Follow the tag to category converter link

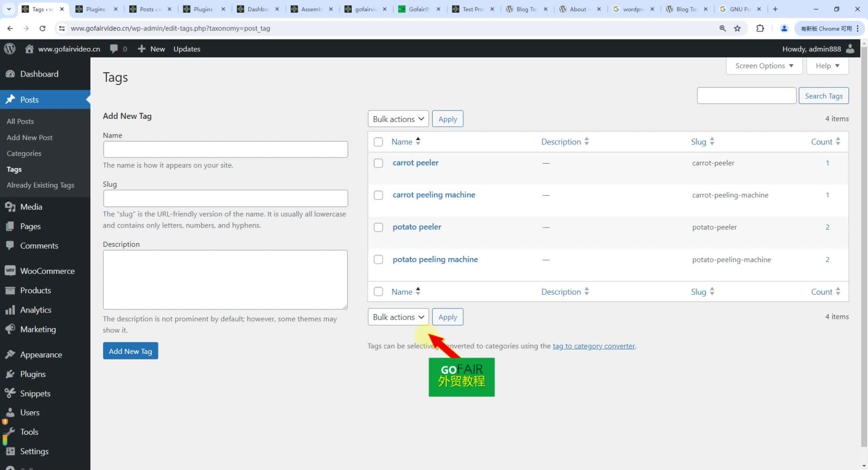594,346
